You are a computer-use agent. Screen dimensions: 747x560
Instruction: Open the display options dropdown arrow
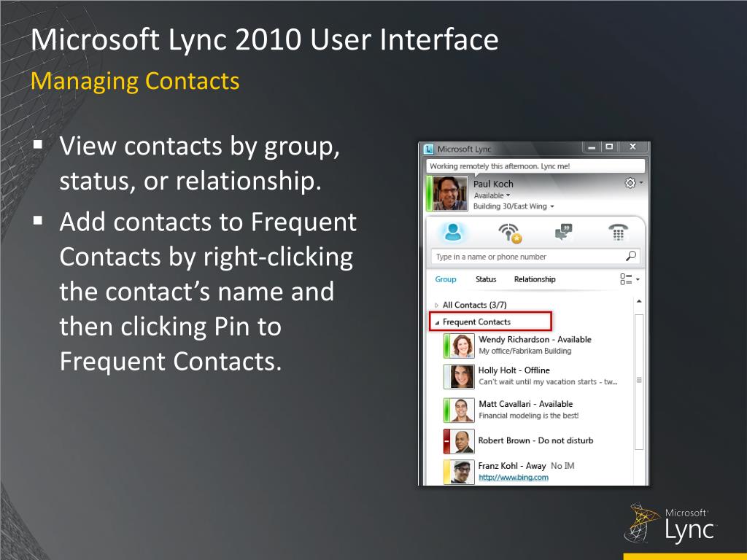pos(638,279)
